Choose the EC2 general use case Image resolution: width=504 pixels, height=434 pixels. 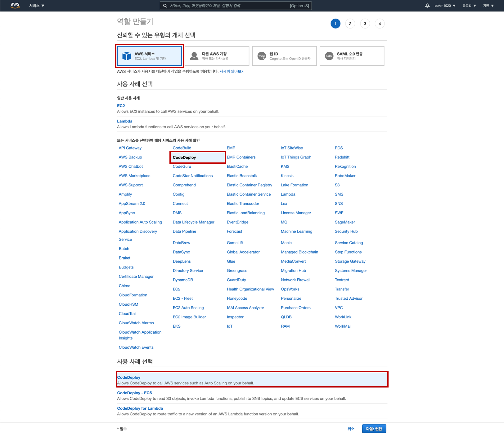tap(121, 106)
